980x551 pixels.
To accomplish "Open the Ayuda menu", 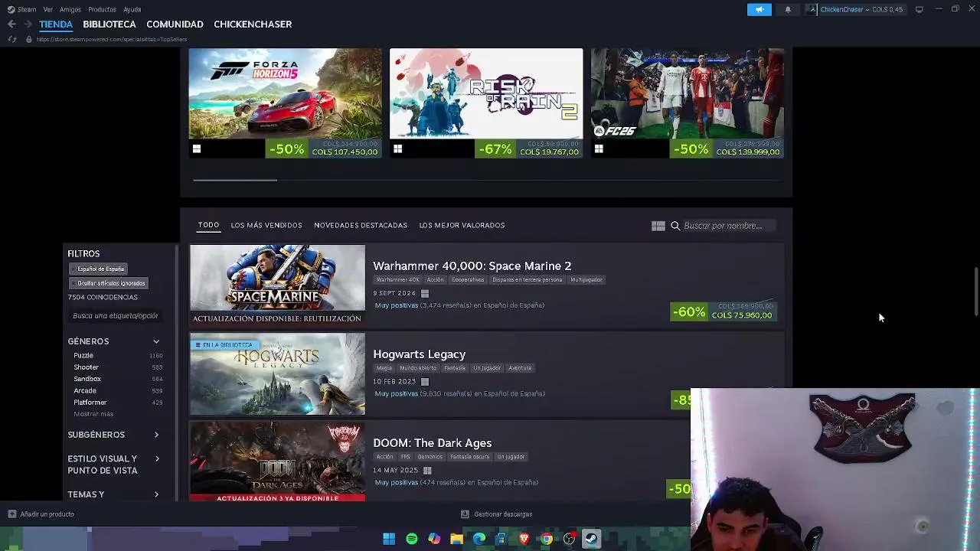I will pos(132,9).
